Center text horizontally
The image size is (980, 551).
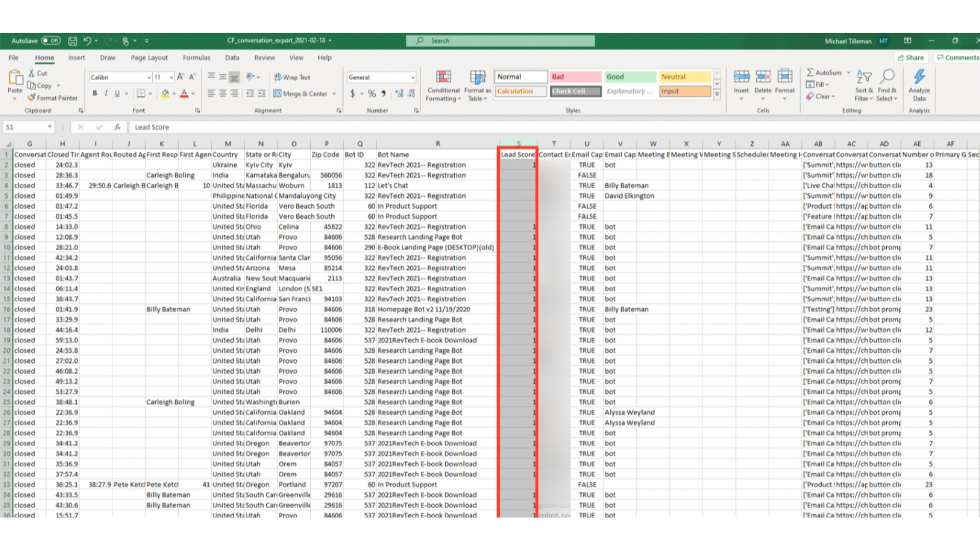click(x=223, y=93)
